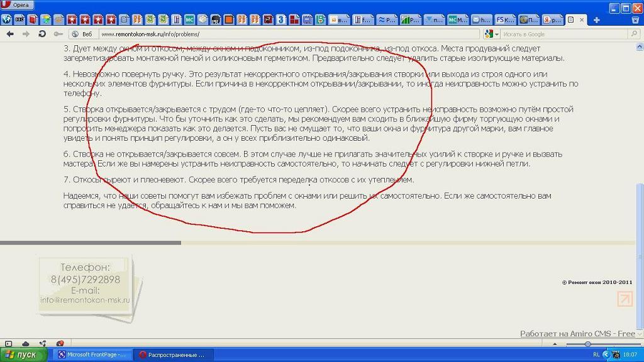Switch to the pinned red book tab
644x362 pixels.
click(x=33, y=19)
